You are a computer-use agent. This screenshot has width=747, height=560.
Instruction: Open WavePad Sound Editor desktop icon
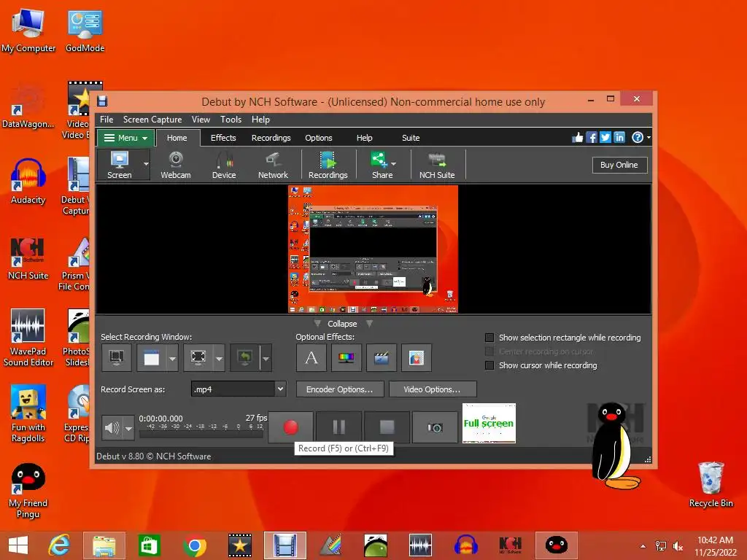[x=28, y=337]
